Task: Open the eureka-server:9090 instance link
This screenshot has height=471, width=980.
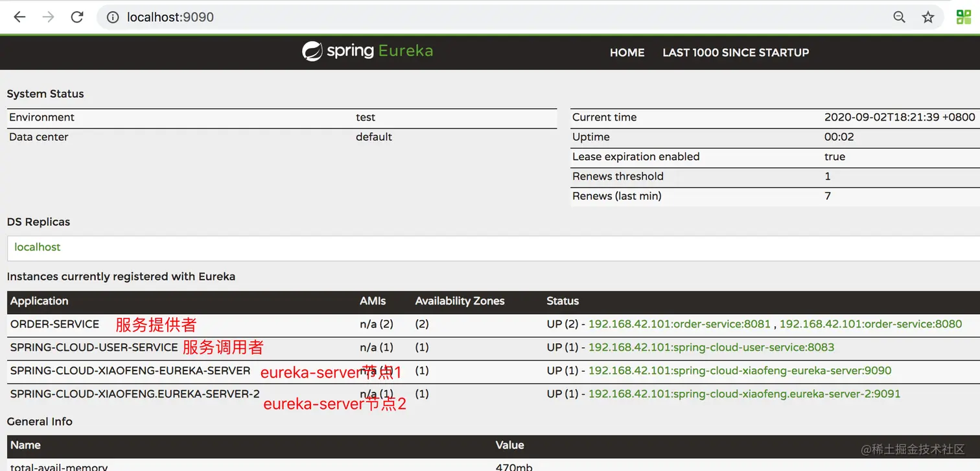Action: tap(740, 370)
